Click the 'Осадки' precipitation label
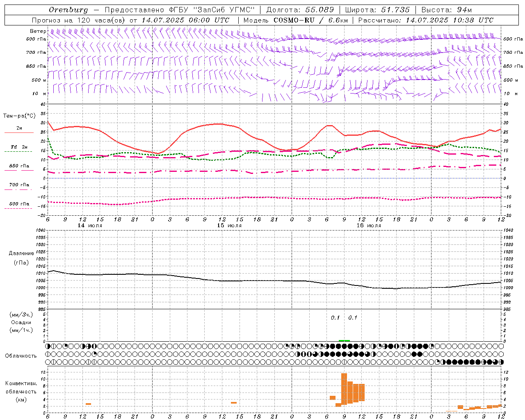The width and height of the screenshot is (525, 420). pos(21,322)
